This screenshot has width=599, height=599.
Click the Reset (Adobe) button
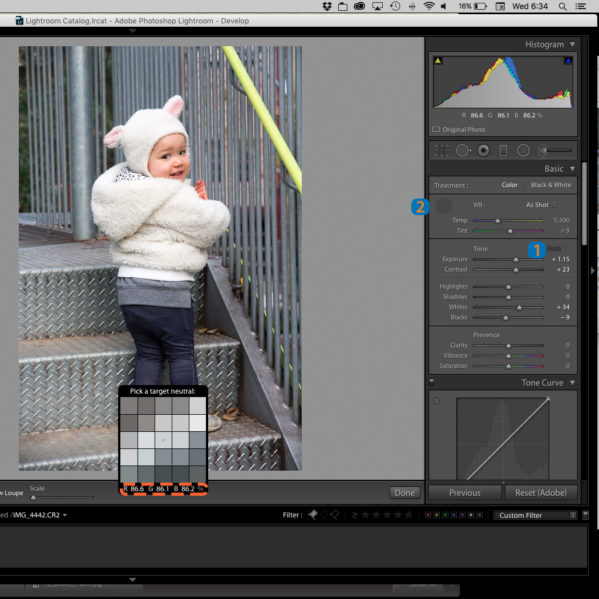tap(541, 493)
